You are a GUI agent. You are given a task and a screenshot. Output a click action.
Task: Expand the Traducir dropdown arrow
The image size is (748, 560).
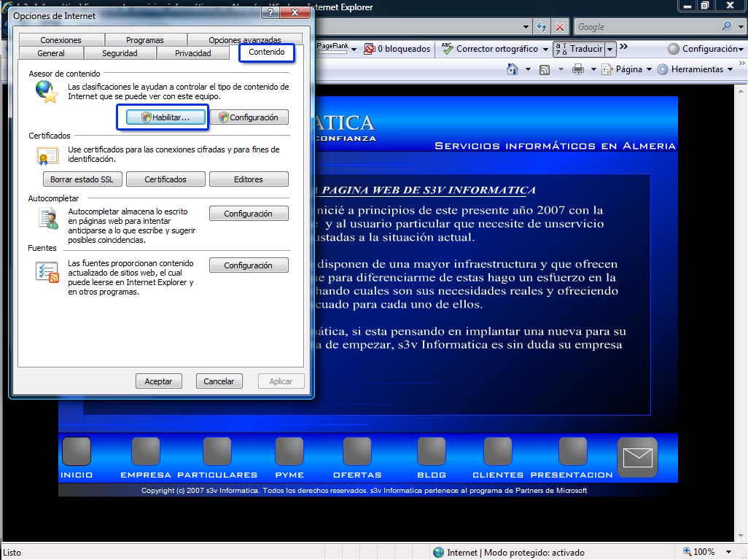(x=610, y=49)
